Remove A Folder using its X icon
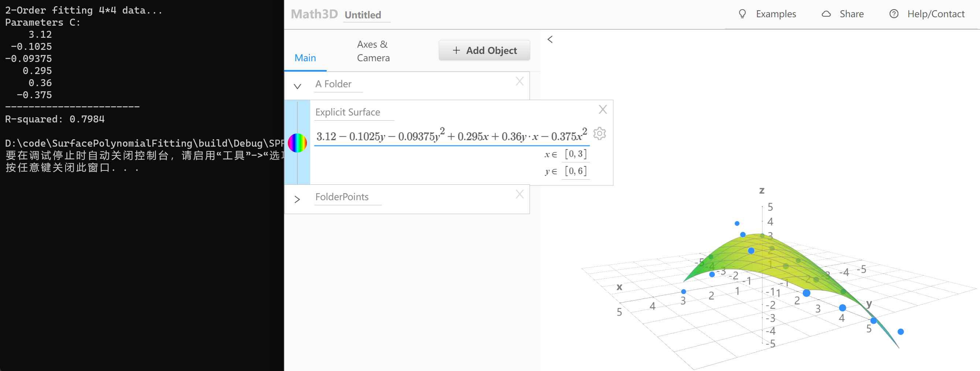The image size is (980, 371). pyautogui.click(x=520, y=81)
